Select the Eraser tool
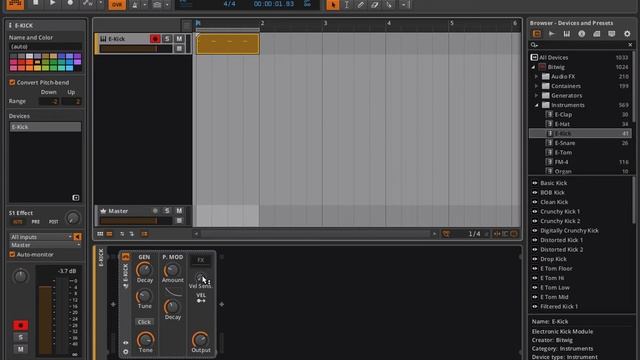This screenshot has width=640, height=360. click(x=374, y=4)
